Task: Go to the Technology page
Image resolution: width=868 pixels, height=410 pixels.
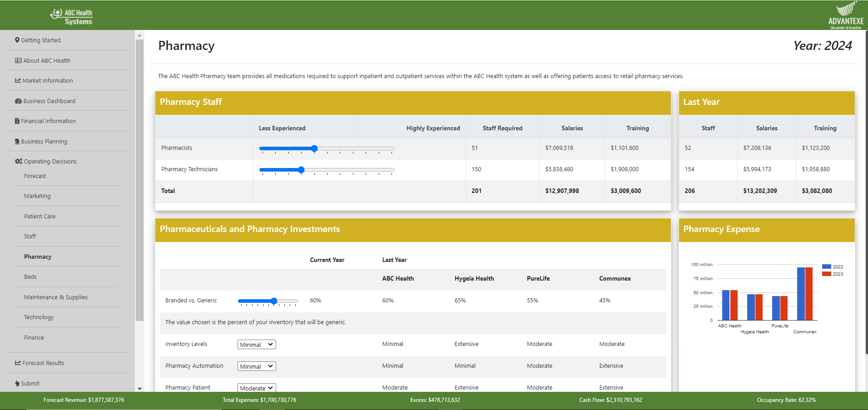Action: pyautogui.click(x=39, y=317)
